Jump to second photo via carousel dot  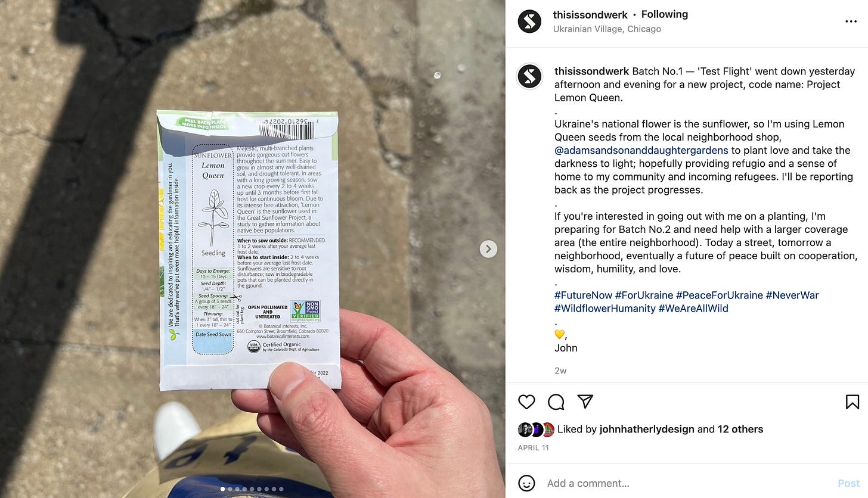pos(231,489)
